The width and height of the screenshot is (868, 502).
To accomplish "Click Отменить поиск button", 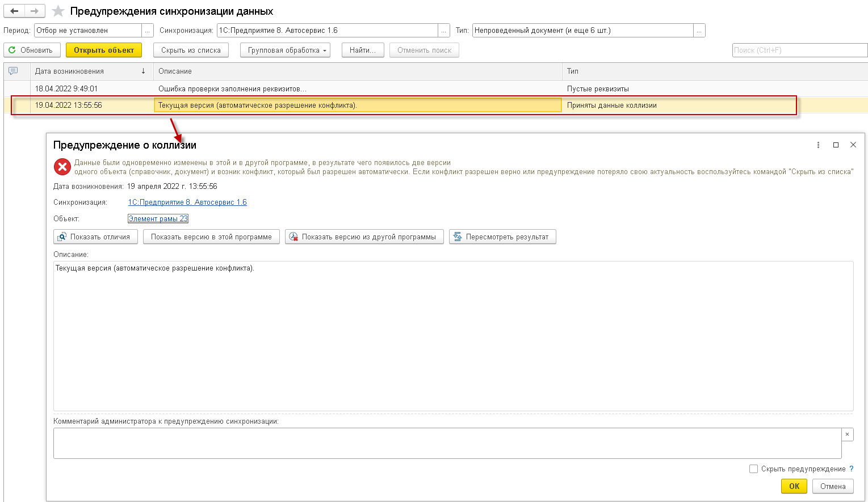I will coord(424,50).
